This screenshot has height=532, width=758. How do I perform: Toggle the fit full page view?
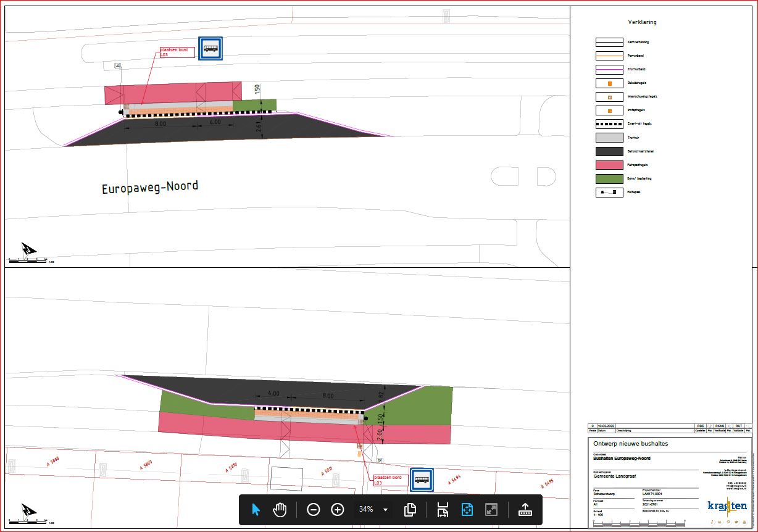point(467,510)
